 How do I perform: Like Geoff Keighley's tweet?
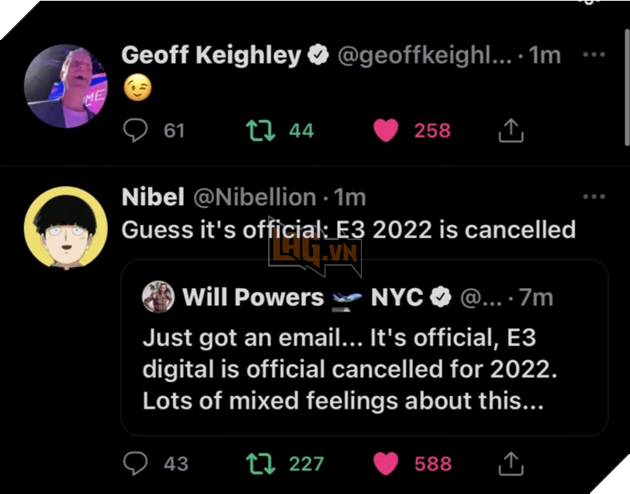coord(386,130)
